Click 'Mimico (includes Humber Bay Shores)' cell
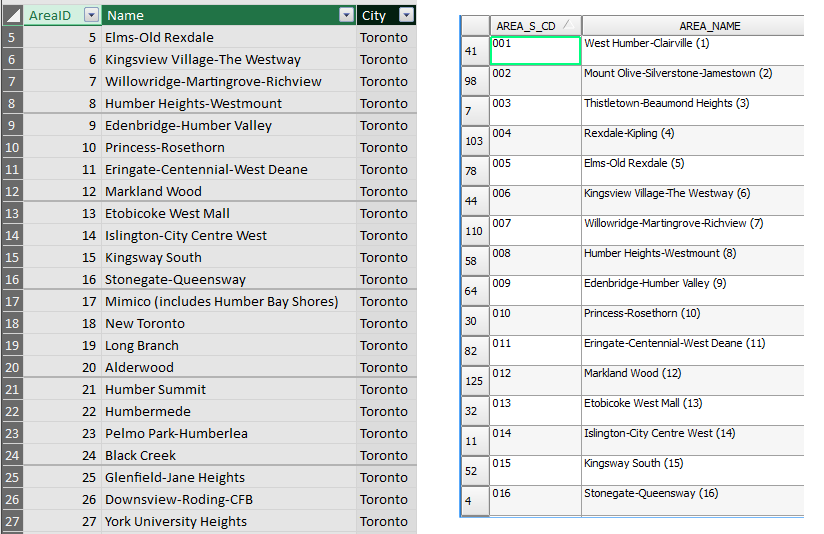The image size is (824, 534). tap(229, 302)
